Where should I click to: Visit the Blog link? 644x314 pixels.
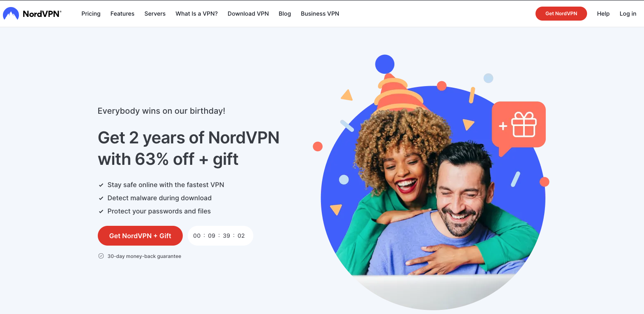(285, 14)
